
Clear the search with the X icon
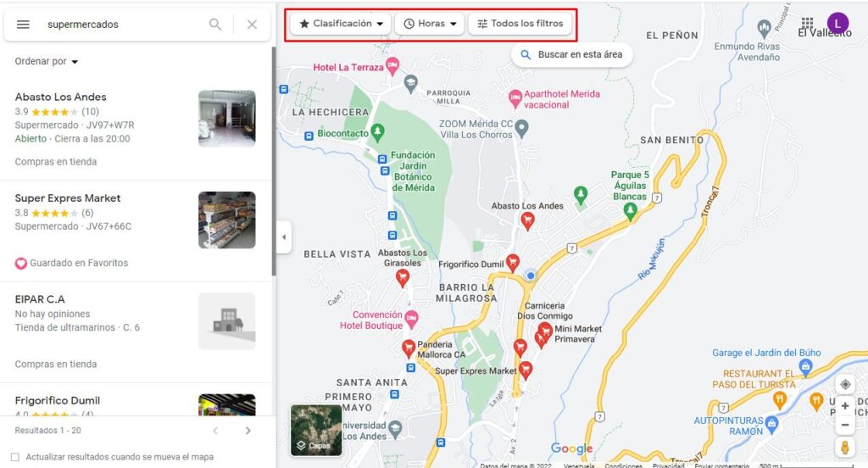tap(252, 25)
